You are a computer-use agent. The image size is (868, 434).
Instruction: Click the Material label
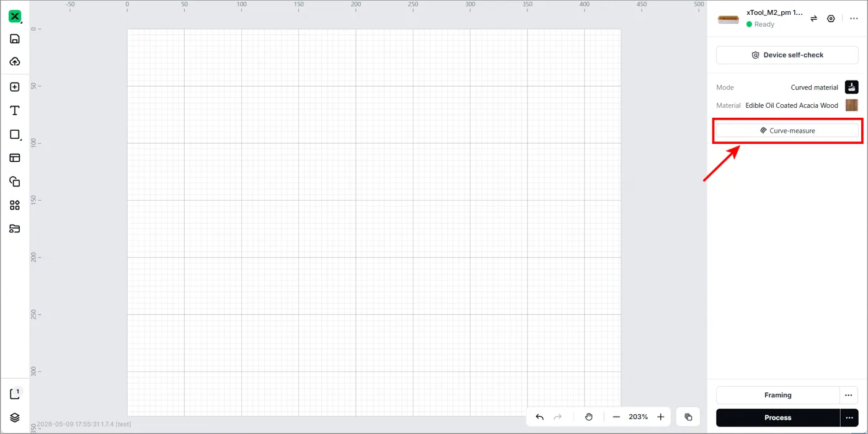click(728, 105)
